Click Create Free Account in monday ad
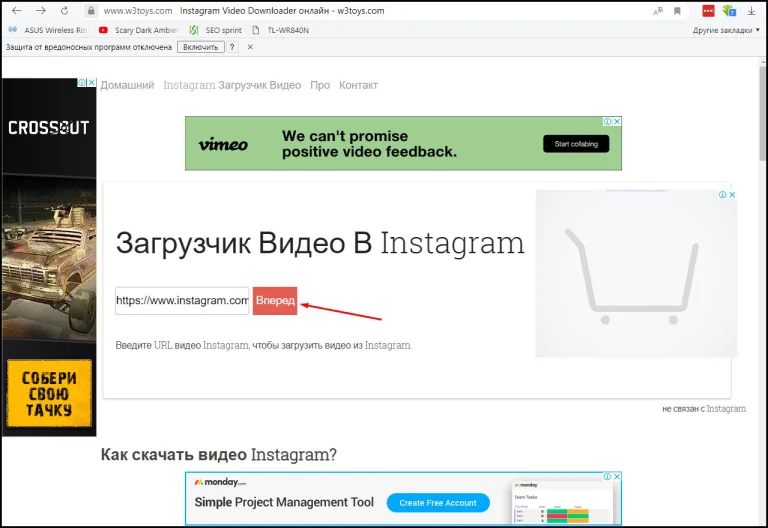 click(x=438, y=503)
